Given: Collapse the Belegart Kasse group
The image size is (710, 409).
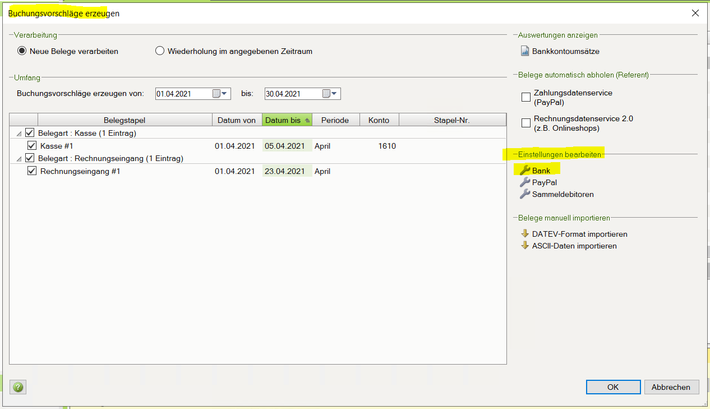Looking at the screenshot, I should pyautogui.click(x=17, y=133).
